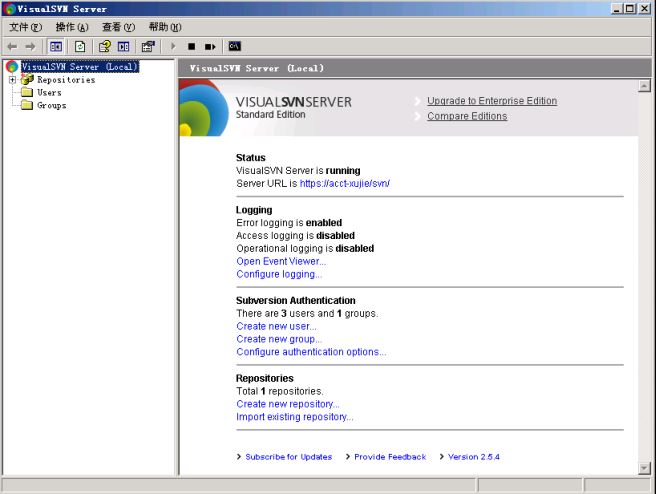
Task: Click Open Event Viewer link
Action: pyautogui.click(x=281, y=261)
